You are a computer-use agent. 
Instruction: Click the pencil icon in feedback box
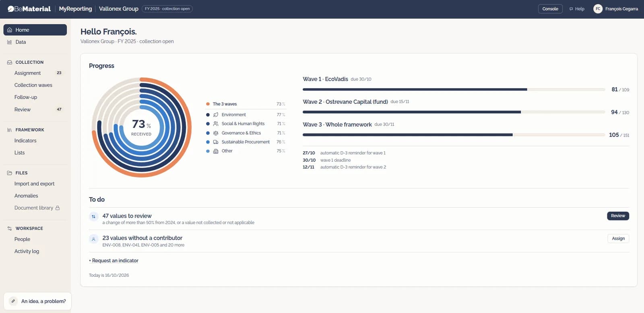tap(13, 301)
